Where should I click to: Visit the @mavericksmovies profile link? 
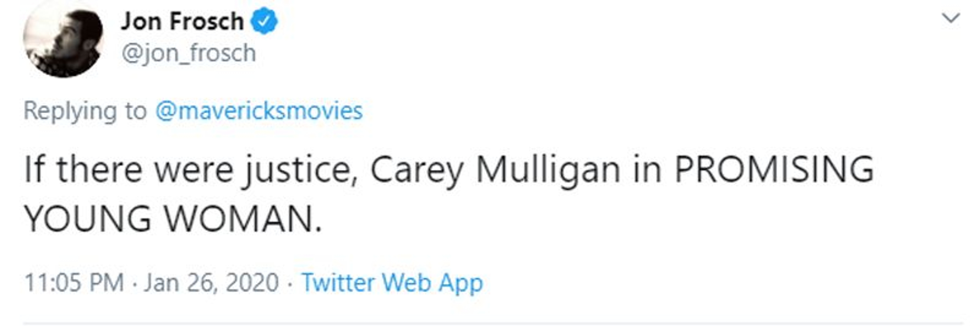pos(259,111)
